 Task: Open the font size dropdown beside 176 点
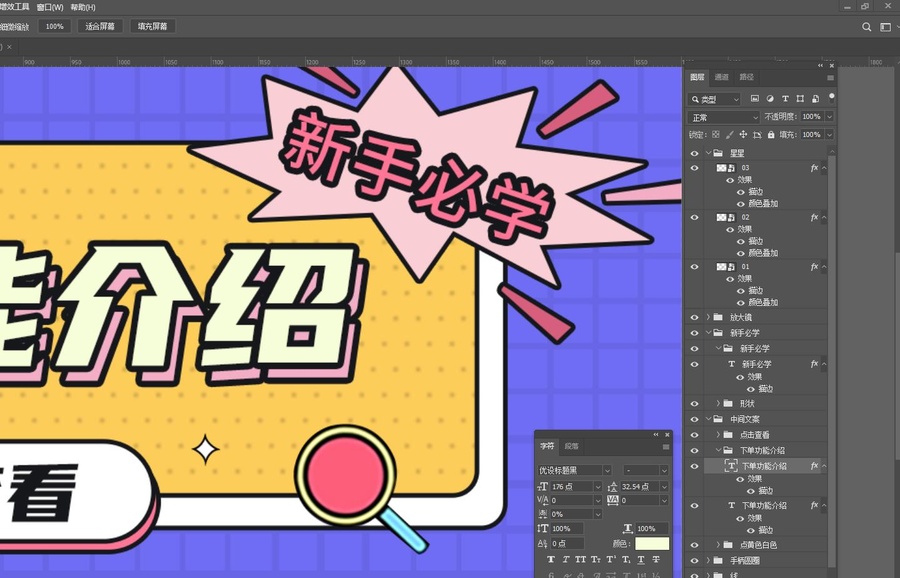pos(598,487)
